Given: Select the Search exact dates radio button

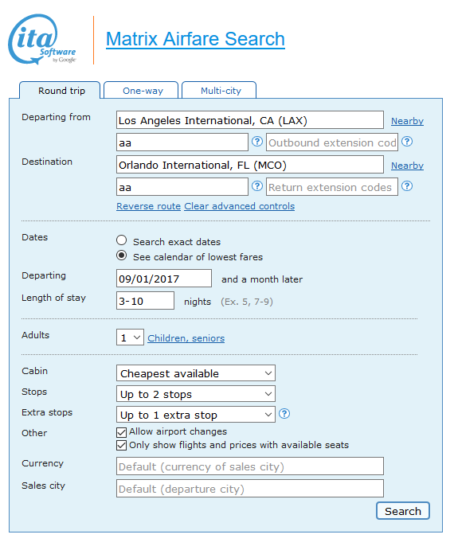Looking at the screenshot, I should pyautogui.click(x=121, y=240).
